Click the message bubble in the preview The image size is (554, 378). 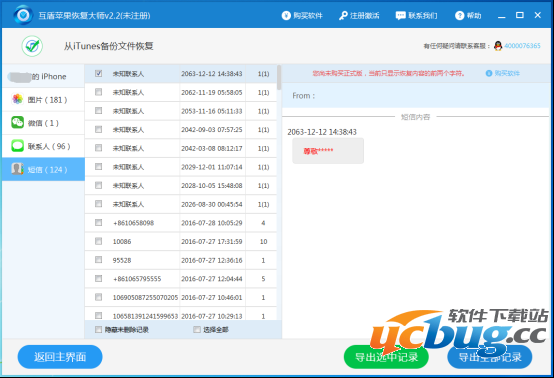328,151
